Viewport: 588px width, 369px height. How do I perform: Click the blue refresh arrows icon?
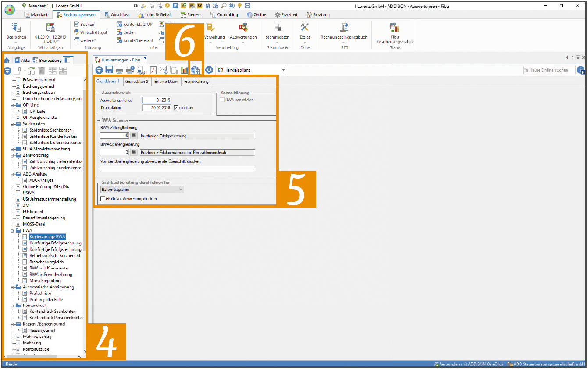209,70
